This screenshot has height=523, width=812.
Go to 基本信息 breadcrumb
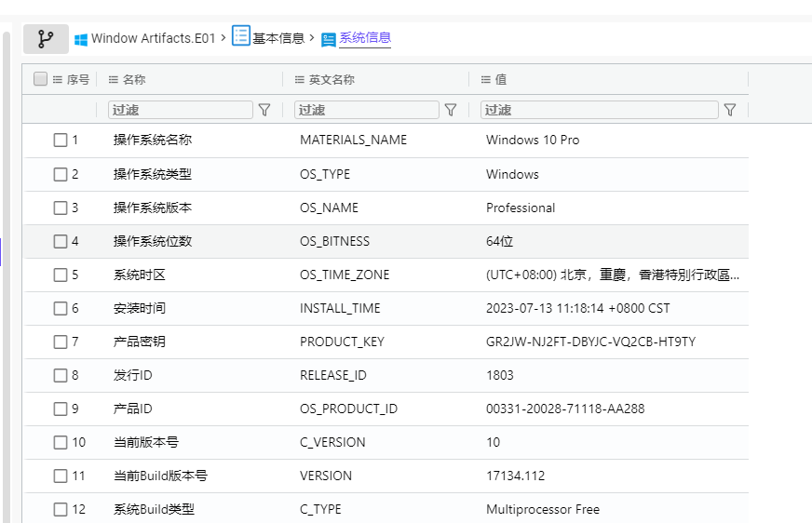[278, 38]
